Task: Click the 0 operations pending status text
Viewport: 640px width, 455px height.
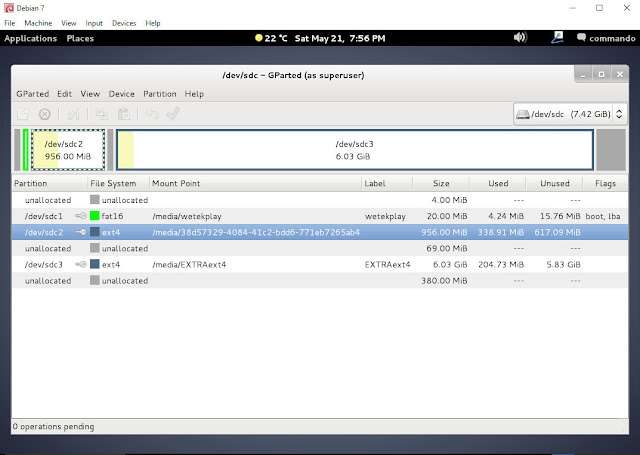Action: click(53, 426)
